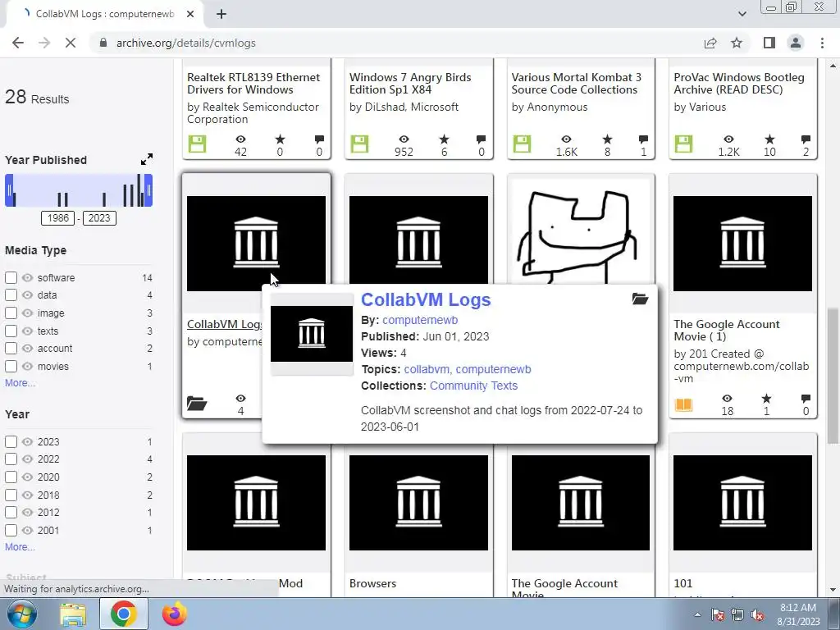Viewport: 840px width, 630px height.
Task: Check the software media type checkbox
Action: pos(11,277)
